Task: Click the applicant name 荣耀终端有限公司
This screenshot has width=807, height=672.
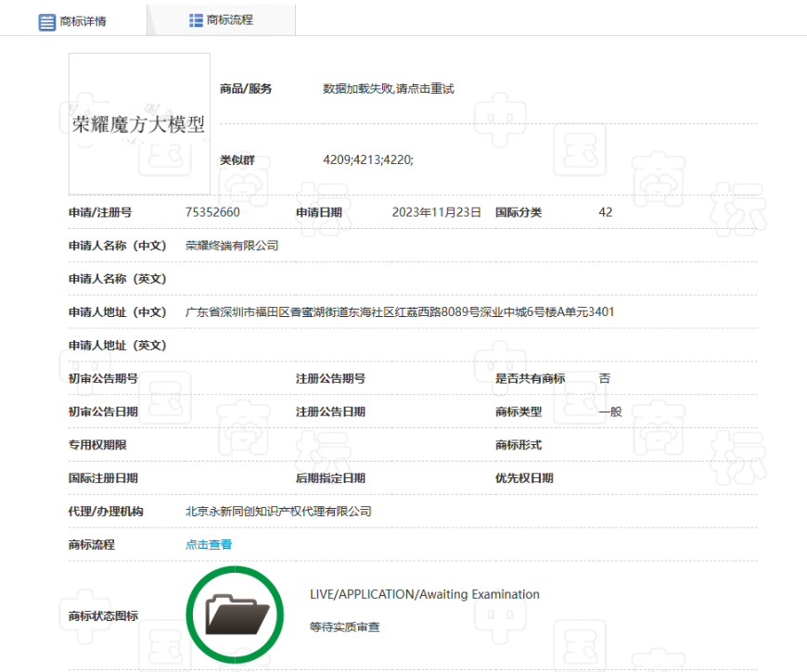Action: [x=232, y=246]
